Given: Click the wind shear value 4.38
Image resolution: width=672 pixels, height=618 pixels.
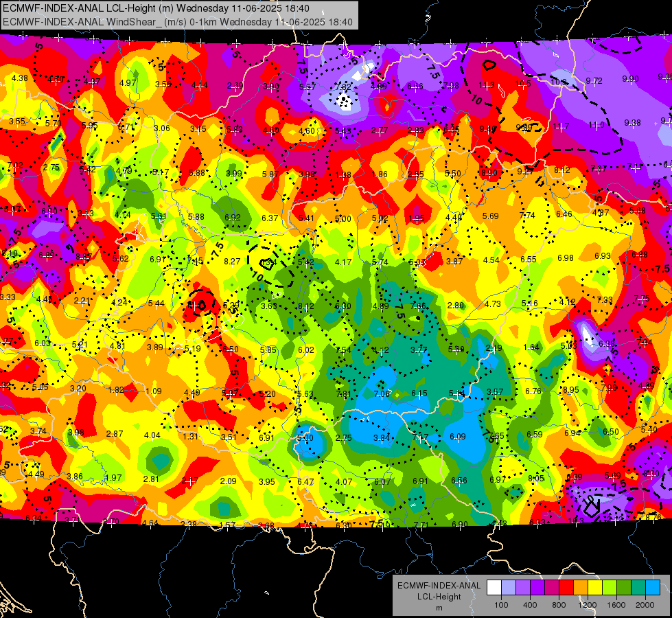Looking at the screenshot, I should [20, 78].
